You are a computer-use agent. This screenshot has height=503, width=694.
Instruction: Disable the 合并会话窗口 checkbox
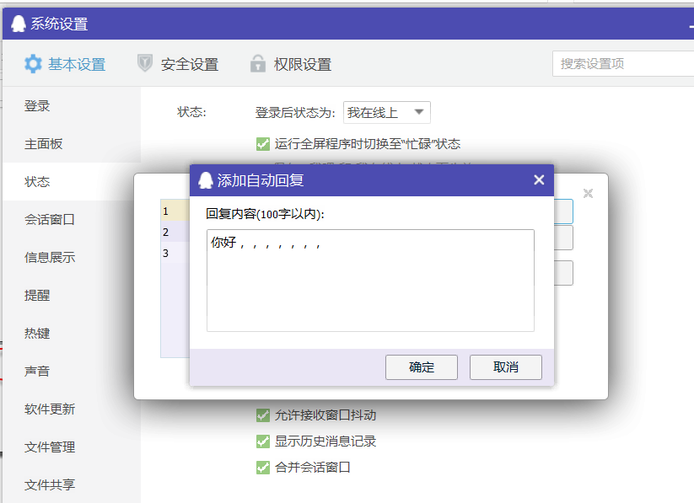(x=263, y=467)
